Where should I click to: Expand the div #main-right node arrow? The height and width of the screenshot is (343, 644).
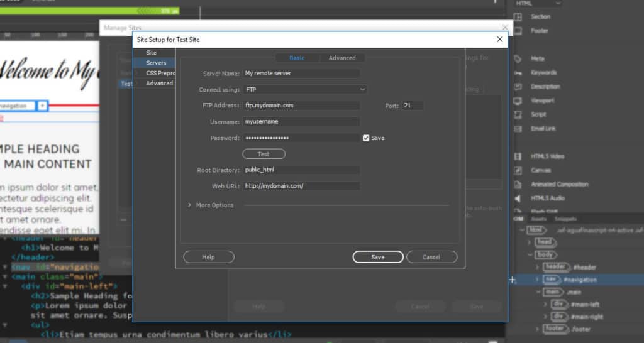coord(545,317)
